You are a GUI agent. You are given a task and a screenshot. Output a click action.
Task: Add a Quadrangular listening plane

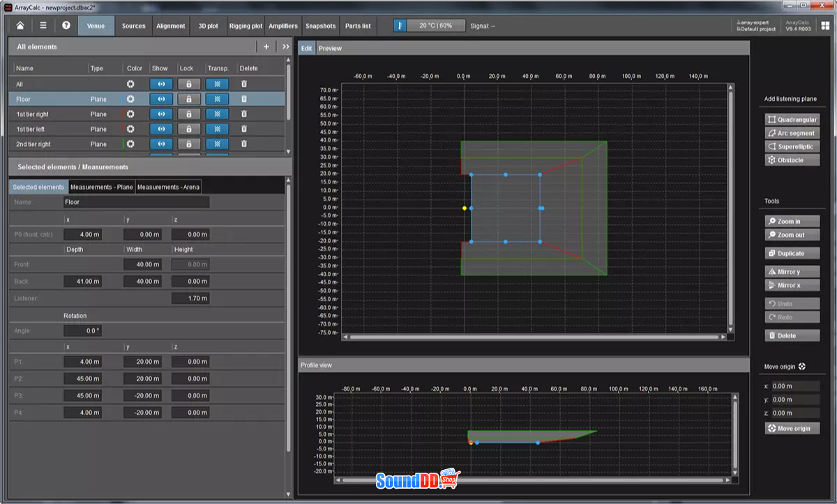pos(792,120)
